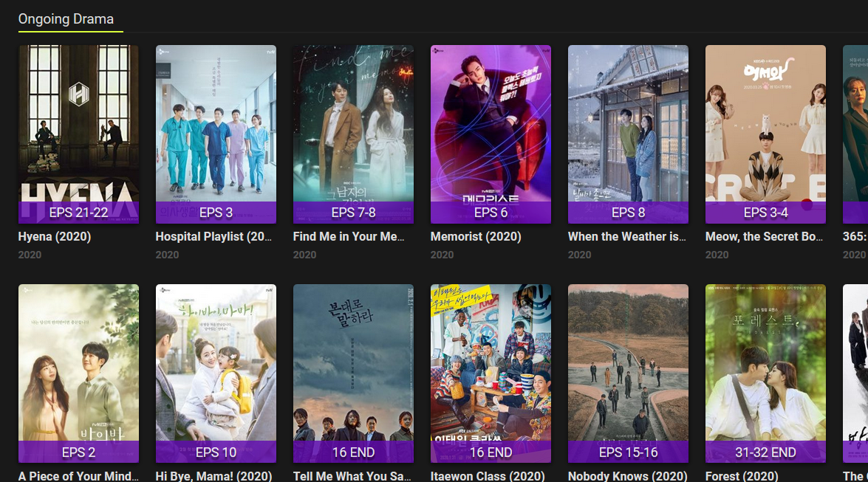Click the EPS 3-4 episode badge
This screenshot has width=868, height=482.
[765, 213]
